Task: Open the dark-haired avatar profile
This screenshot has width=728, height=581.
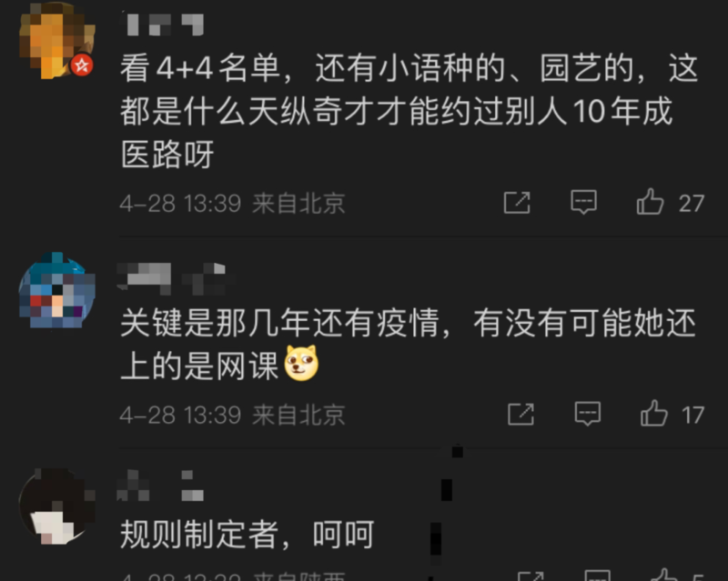Action: 56,506
